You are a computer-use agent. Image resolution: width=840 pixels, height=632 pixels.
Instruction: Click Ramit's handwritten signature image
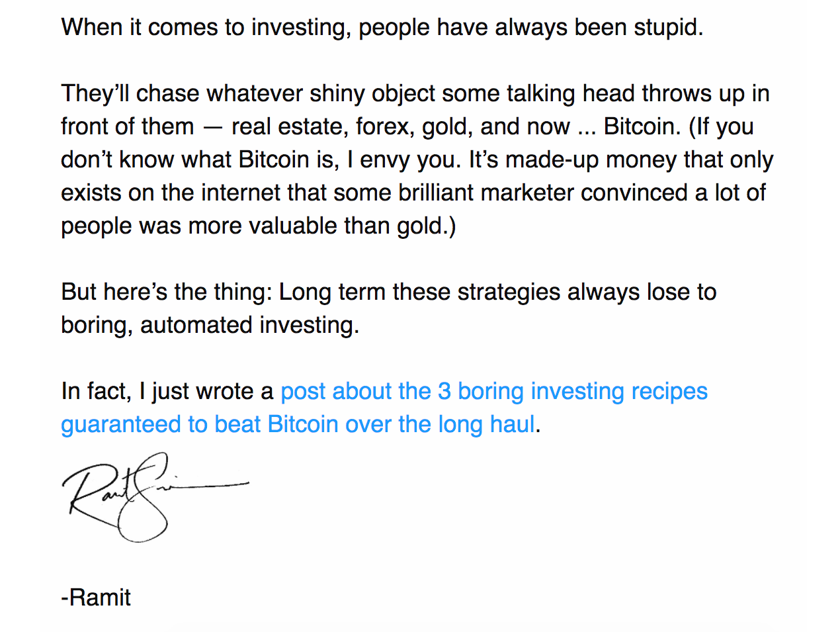pos(155,497)
